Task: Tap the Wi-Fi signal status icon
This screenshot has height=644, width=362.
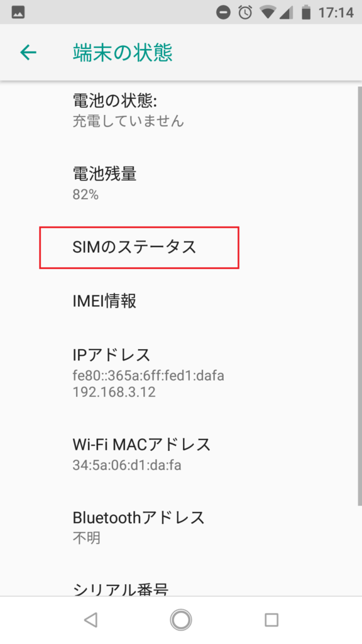Action: click(x=268, y=13)
